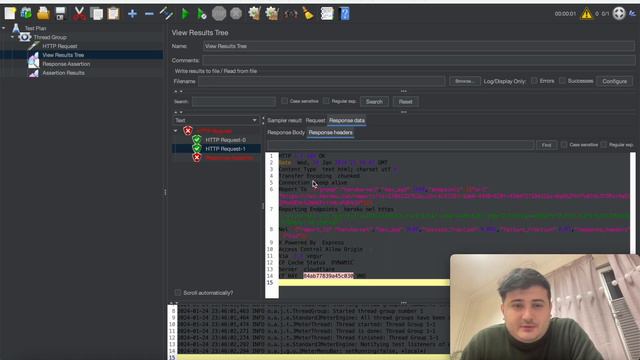Click the Configure button
Screen dimensions: 640x360
click(614, 81)
